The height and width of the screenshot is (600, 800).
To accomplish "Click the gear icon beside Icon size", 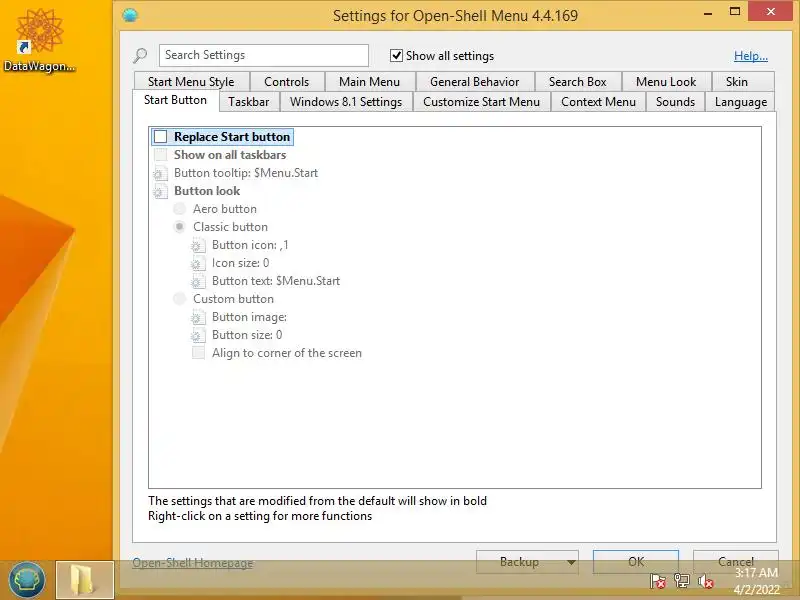I will [x=198, y=263].
